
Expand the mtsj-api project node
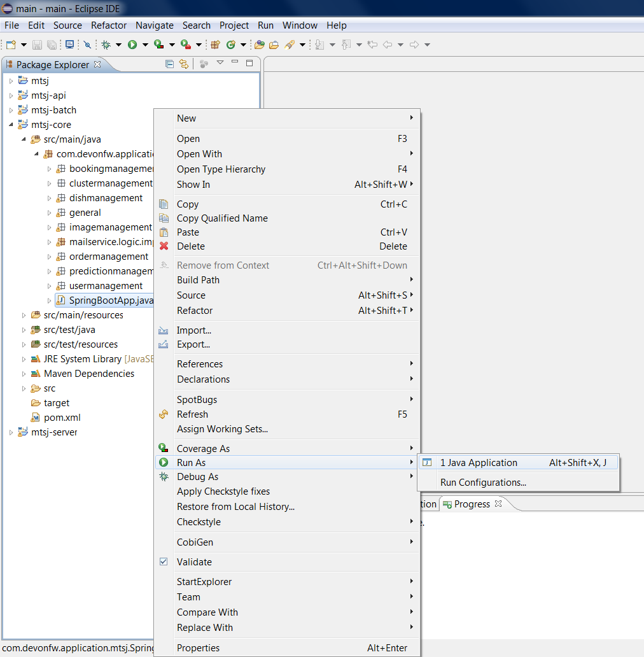point(11,95)
